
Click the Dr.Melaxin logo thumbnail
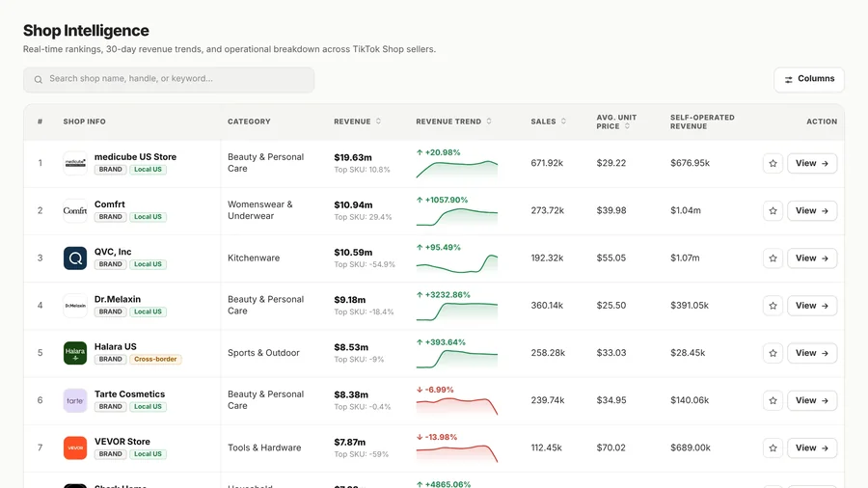[x=75, y=306]
